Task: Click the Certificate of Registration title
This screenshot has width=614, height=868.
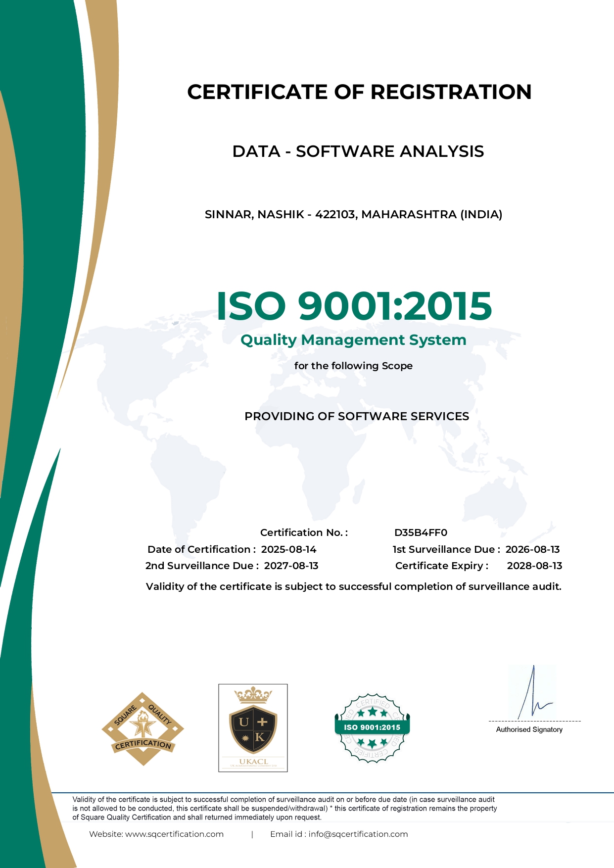Action: click(359, 92)
